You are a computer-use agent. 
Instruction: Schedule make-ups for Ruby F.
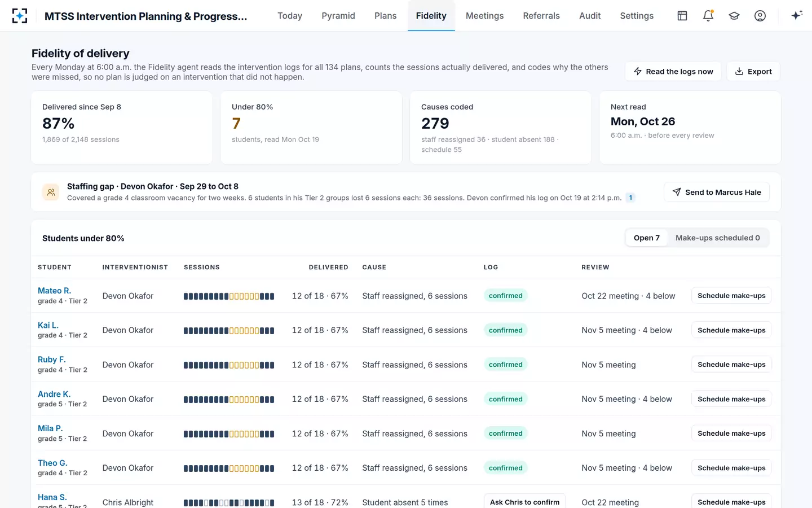pyautogui.click(x=731, y=365)
